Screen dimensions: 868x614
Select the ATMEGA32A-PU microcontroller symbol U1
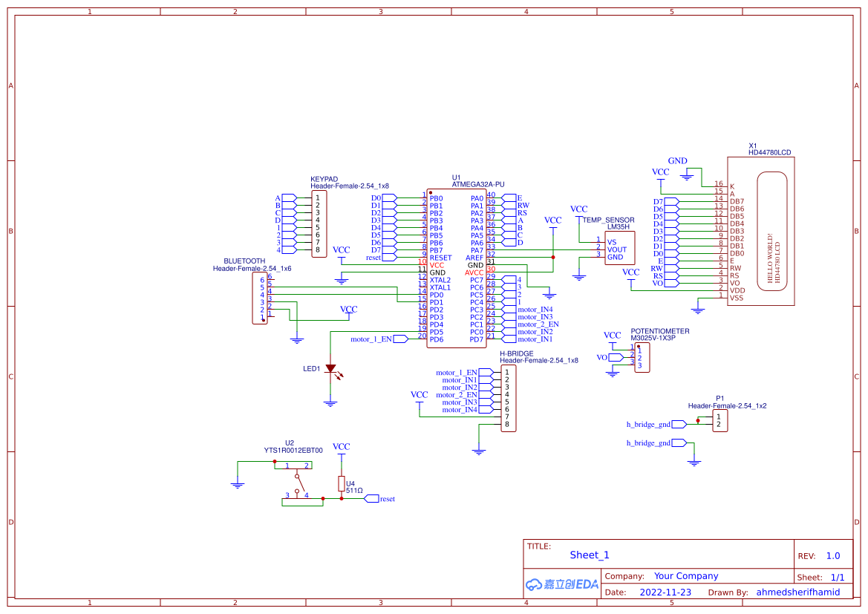click(457, 267)
